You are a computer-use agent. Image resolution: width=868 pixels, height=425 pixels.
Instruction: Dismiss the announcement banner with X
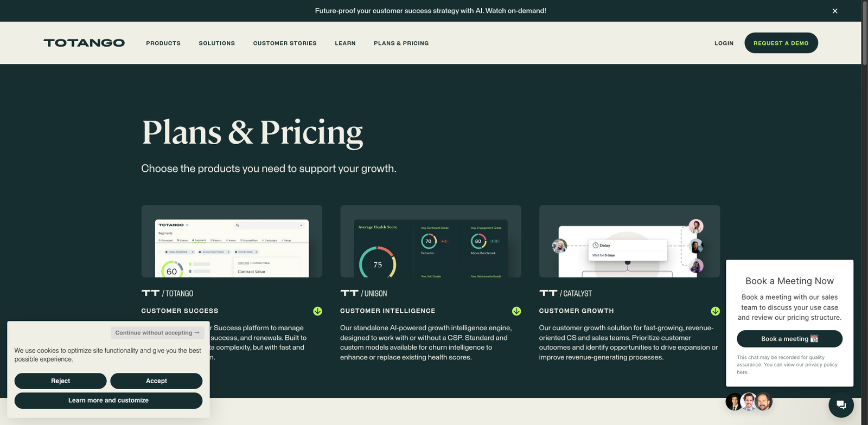835,11
